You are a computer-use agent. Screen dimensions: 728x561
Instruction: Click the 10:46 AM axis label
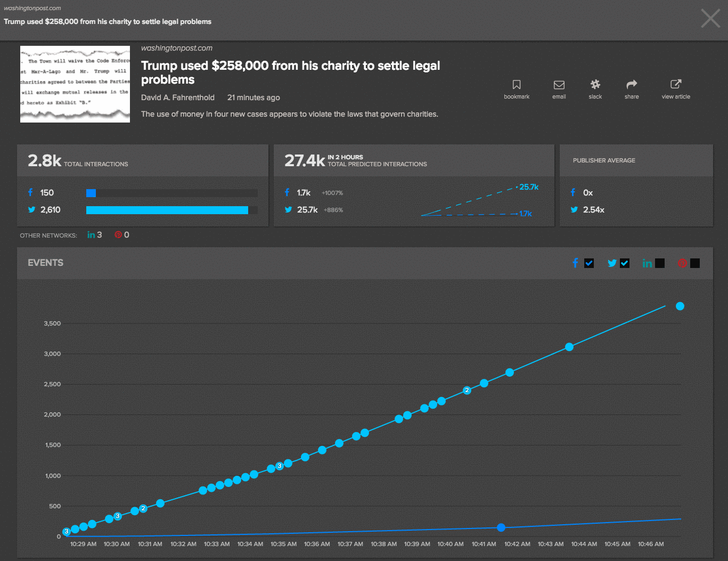pos(651,544)
